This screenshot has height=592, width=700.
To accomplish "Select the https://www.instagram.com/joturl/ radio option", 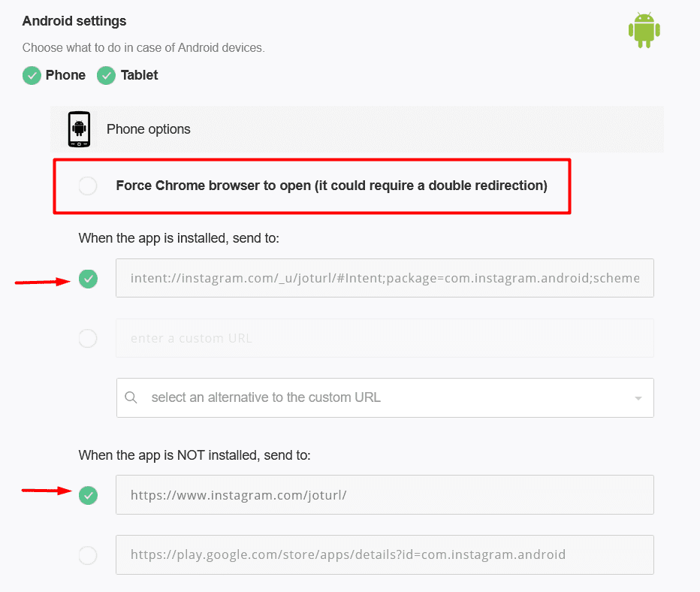I will [89, 495].
